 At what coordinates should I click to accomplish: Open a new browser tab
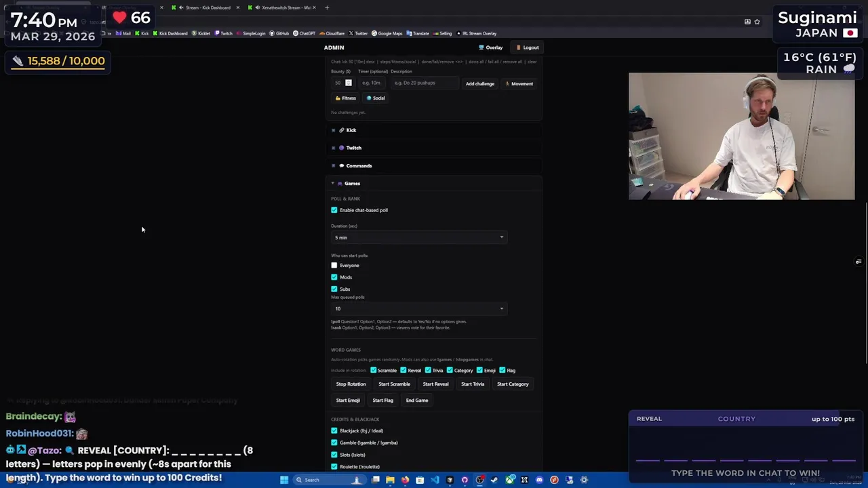[327, 7]
